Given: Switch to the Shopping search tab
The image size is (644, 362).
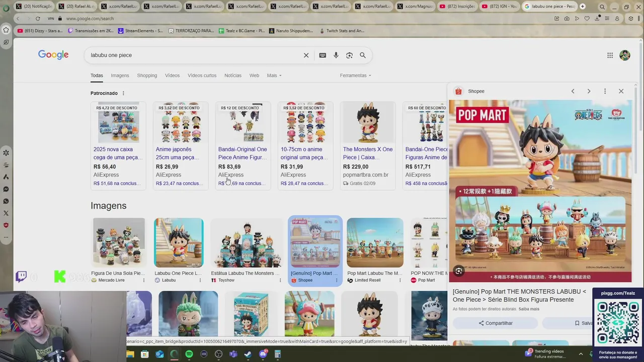Looking at the screenshot, I should pyautogui.click(x=147, y=75).
